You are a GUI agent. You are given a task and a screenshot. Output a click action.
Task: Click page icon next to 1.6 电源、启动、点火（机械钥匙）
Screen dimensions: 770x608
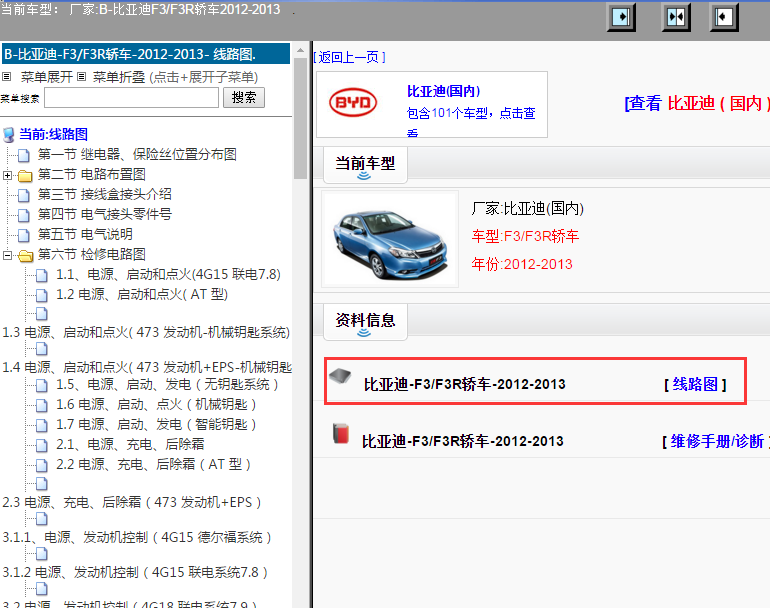pyautogui.click(x=42, y=405)
